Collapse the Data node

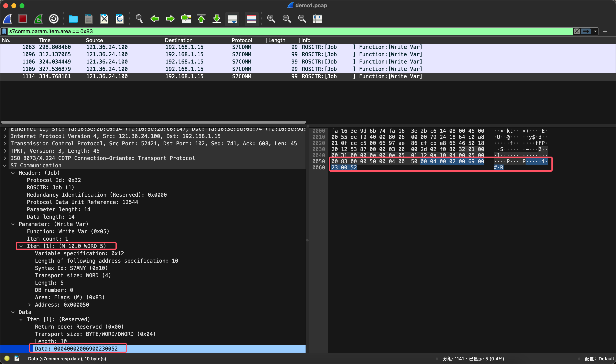tap(13, 312)
